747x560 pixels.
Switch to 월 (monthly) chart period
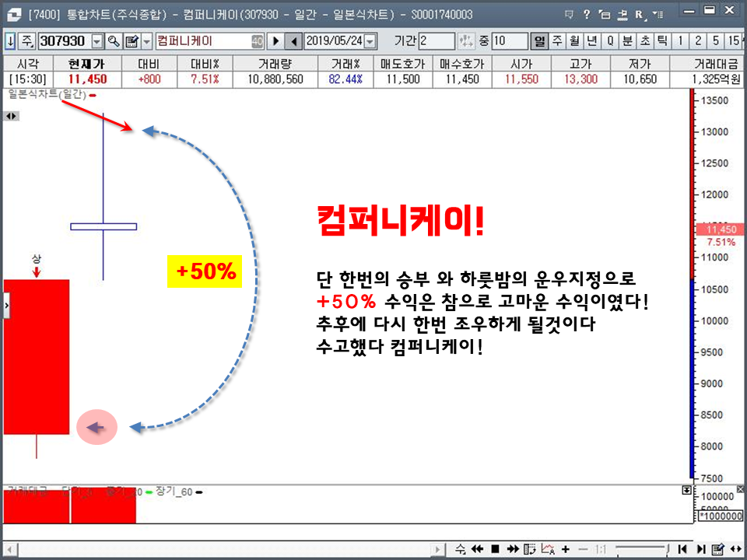[x=574, y=41]
